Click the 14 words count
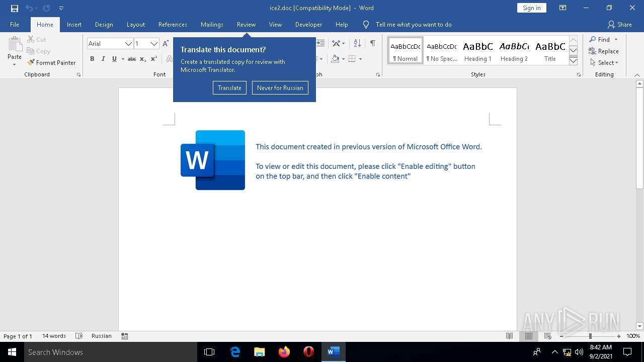 coord(54,336)
